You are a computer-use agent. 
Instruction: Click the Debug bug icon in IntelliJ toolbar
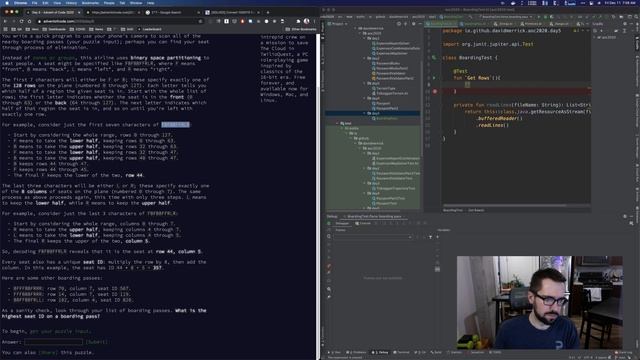[x=545, y=17]
